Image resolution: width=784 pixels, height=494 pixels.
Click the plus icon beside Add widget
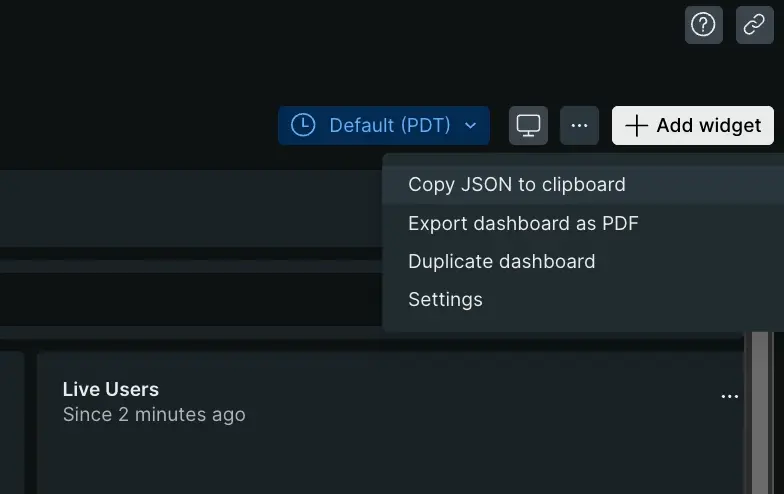[635, 126]
